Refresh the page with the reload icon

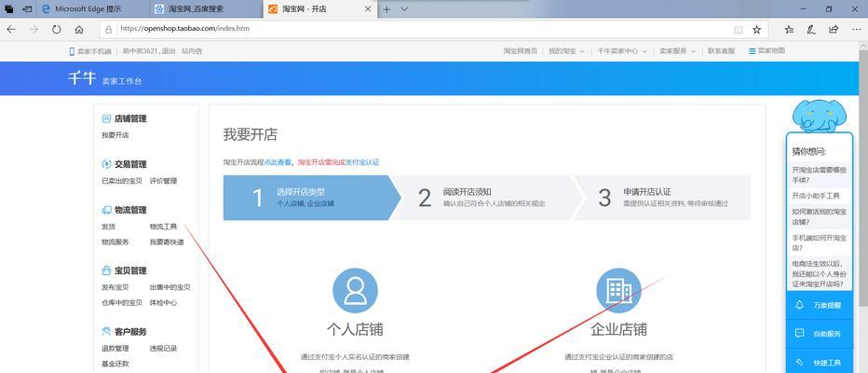pyautogui.click(x=57, y=30)
